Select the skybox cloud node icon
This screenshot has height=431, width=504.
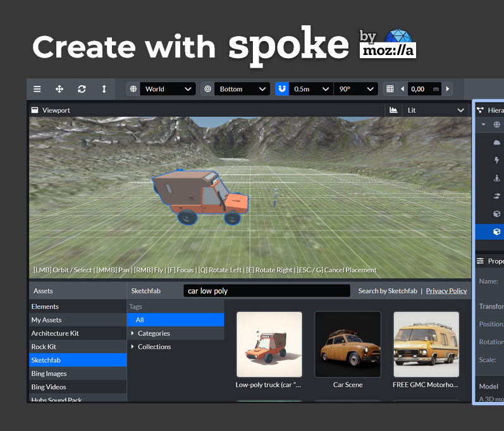pos(497,143)
